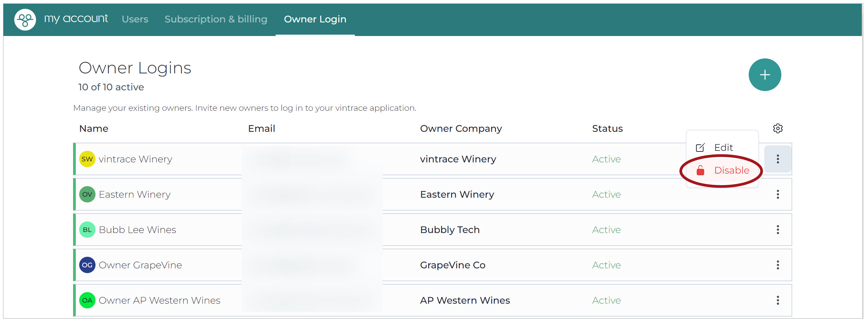868x322 pixels.
Task: Open the more options menu for Owner GrapeVine
Action: (x=778, y=265)
